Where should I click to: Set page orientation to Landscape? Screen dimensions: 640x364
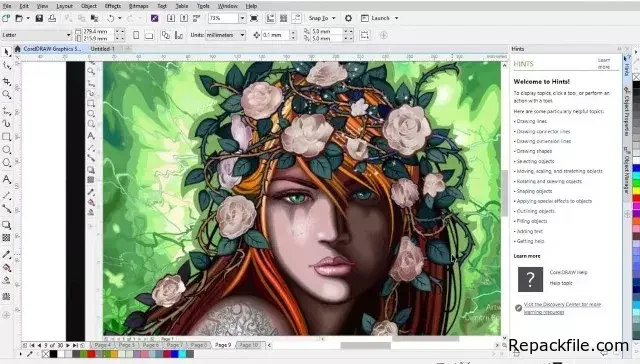[149, 35]
